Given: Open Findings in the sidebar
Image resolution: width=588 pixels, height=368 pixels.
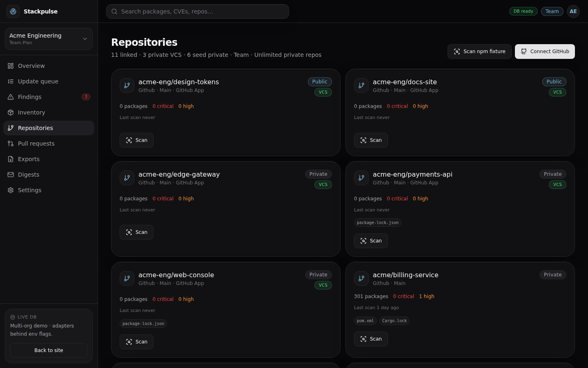Looking at the screenshot, I should [49, 97].
